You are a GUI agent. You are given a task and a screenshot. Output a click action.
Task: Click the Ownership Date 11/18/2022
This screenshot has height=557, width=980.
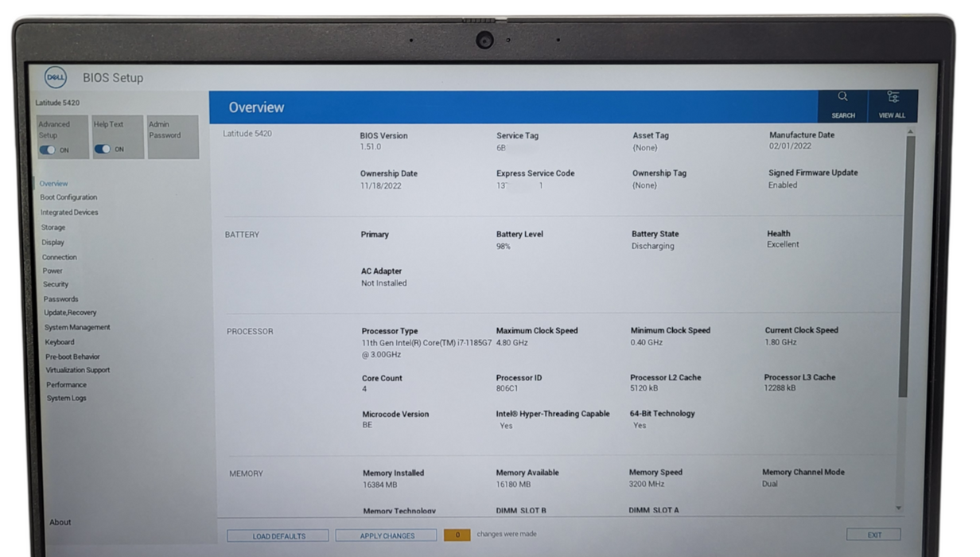[x=381, y=186]
